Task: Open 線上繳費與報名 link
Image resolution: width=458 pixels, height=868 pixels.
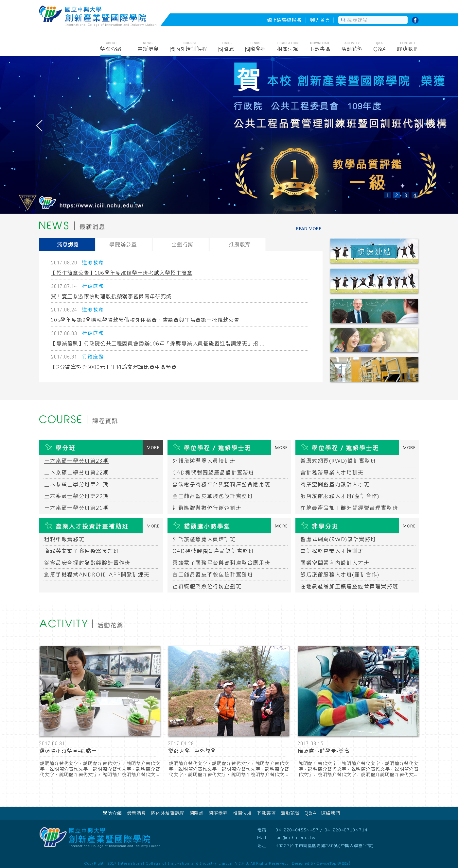Action: 284,20
